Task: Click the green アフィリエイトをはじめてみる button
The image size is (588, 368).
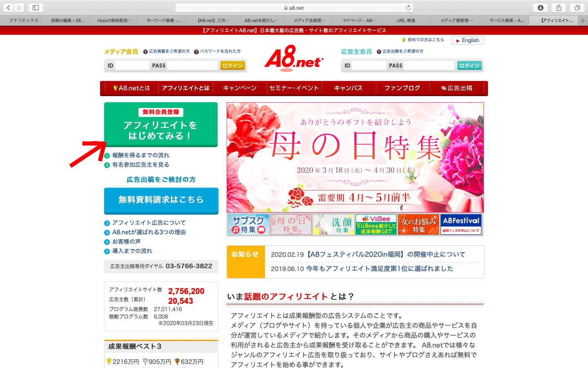Action: [x=161, y=125]
